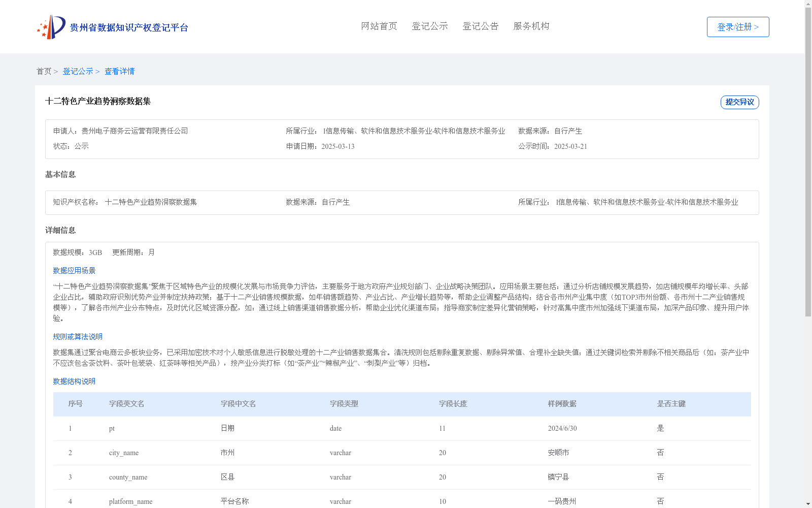Click the 序号 column header

click(x=76, y=404)
